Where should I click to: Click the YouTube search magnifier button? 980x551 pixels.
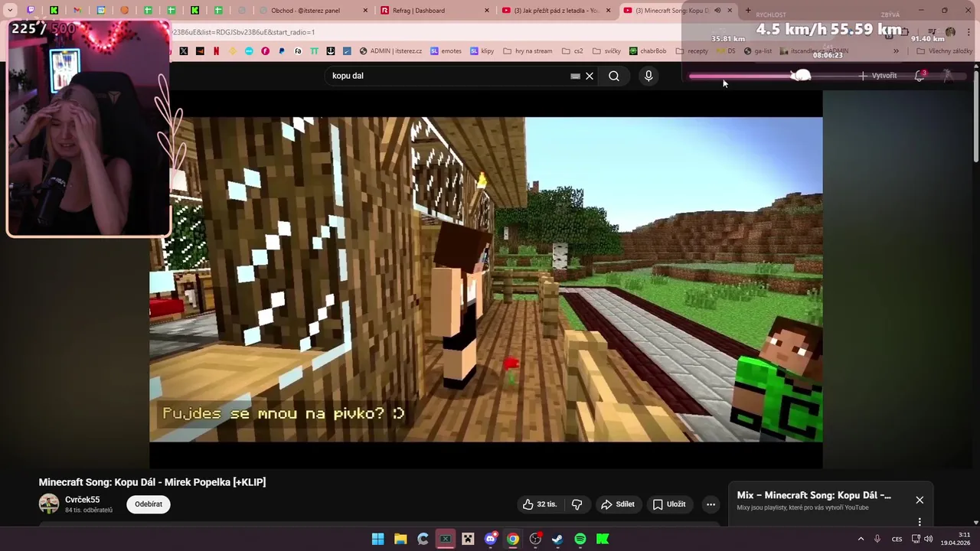click(x=614, y=76)
